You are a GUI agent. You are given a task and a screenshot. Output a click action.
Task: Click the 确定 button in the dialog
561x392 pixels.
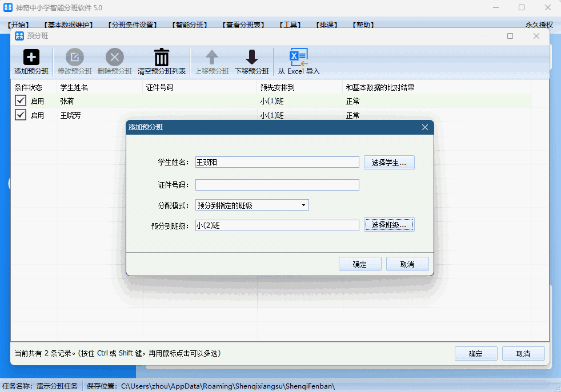[360, 264]
